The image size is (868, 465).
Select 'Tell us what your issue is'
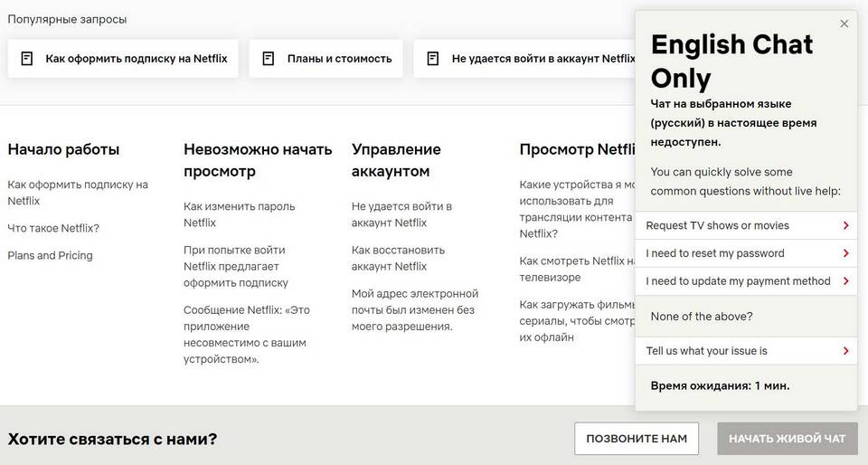click(746, 350)
